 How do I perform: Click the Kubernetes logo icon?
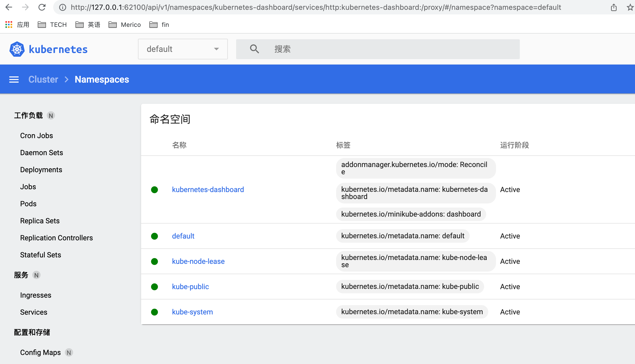pyautogui.click(x=17, y=49)
